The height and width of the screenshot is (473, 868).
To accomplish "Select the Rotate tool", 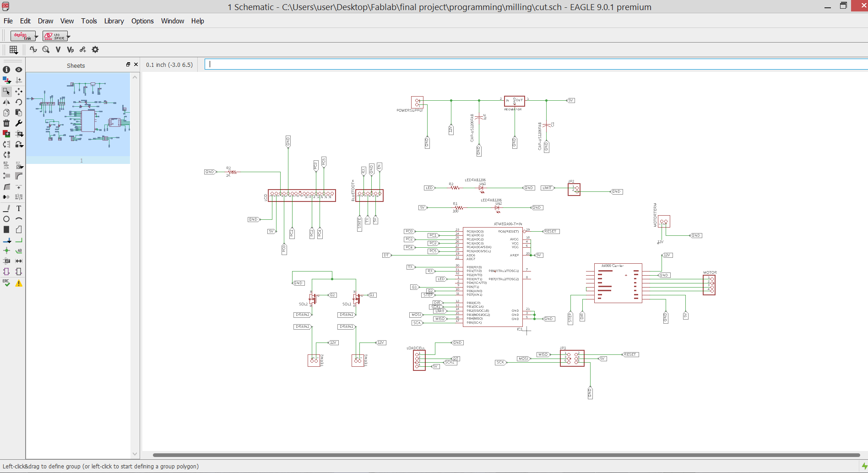I will click(19, 102).
